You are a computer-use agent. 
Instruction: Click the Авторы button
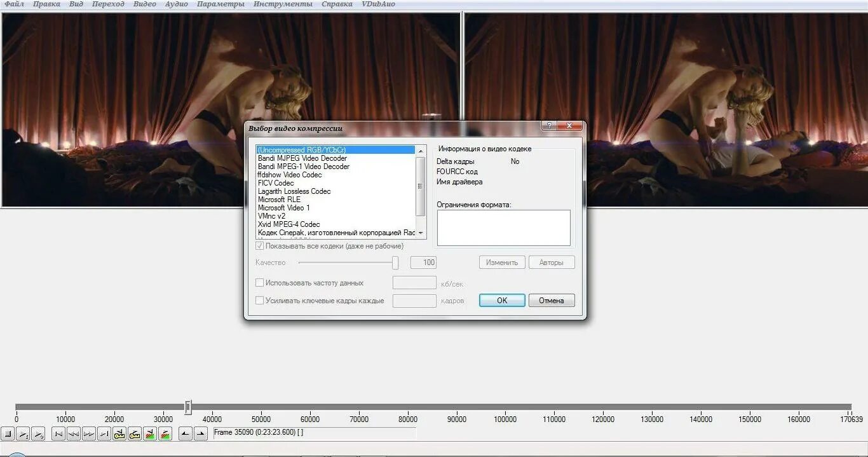pyautogui.click(x=552, y=263)
